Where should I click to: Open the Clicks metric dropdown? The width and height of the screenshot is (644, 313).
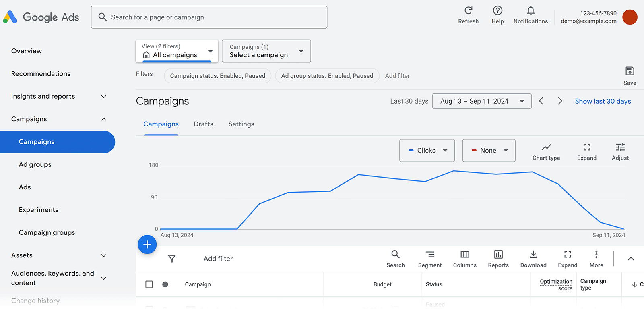point(427,151)
